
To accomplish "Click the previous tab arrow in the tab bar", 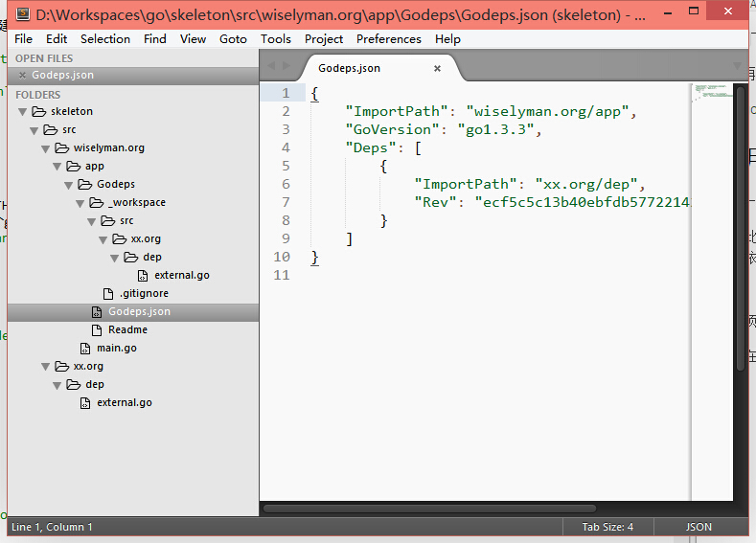I will click(x=271, y=65).
